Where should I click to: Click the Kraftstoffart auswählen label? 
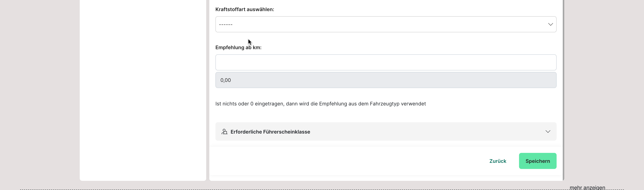click(x=245, y=10)
